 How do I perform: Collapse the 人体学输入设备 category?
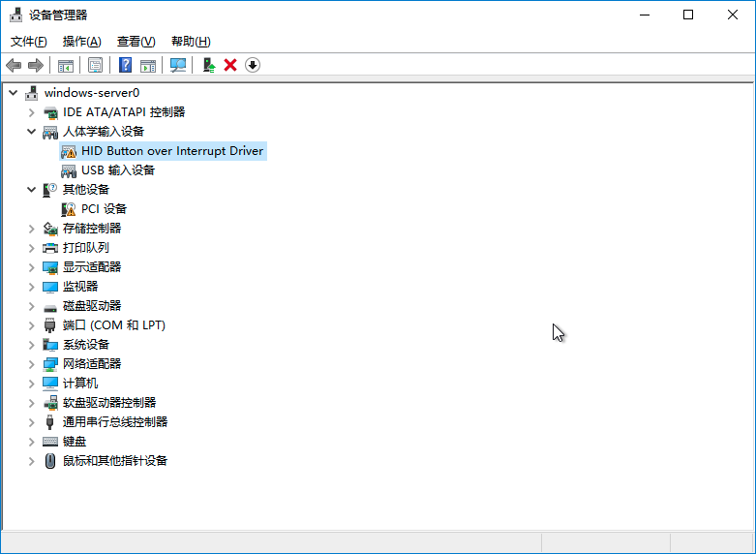pyautogui.click(x=31, y=132)
